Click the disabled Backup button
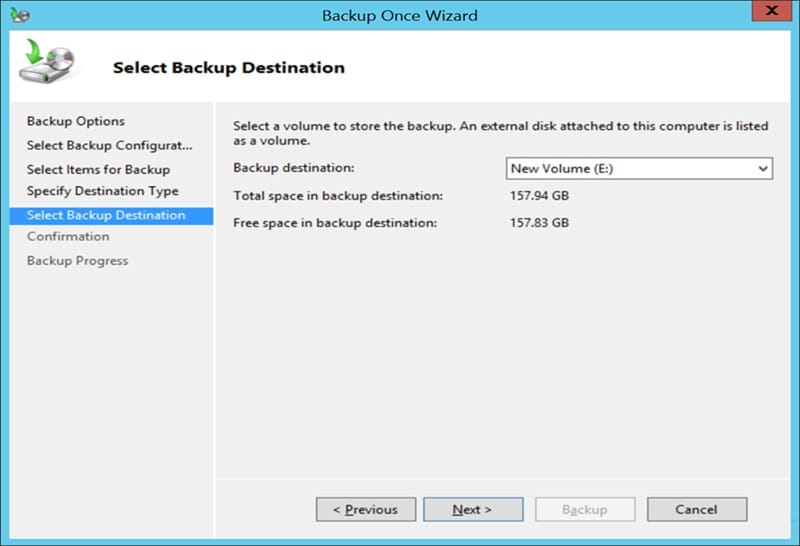Viewport: 800px width, 546px height. pyautogui.click(x=585, y=509)
